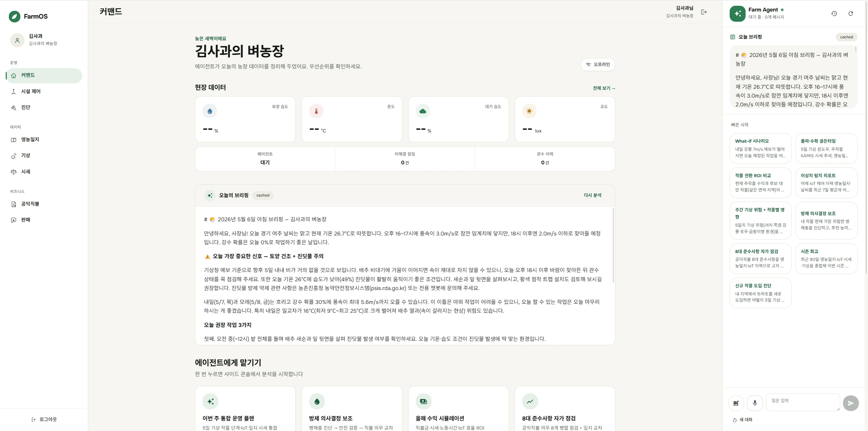Open the 이번 주 통합 운영 플랜 card

pos(245,409)
